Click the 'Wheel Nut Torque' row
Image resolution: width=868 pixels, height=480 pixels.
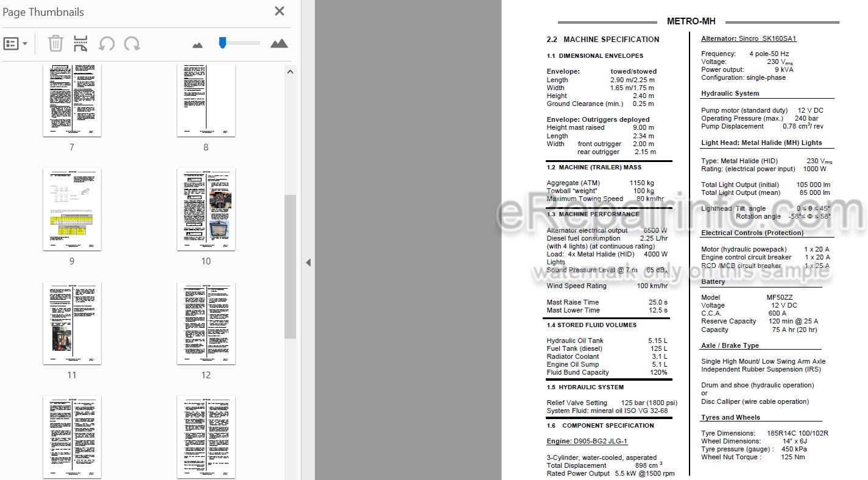[x=753, y=457]
